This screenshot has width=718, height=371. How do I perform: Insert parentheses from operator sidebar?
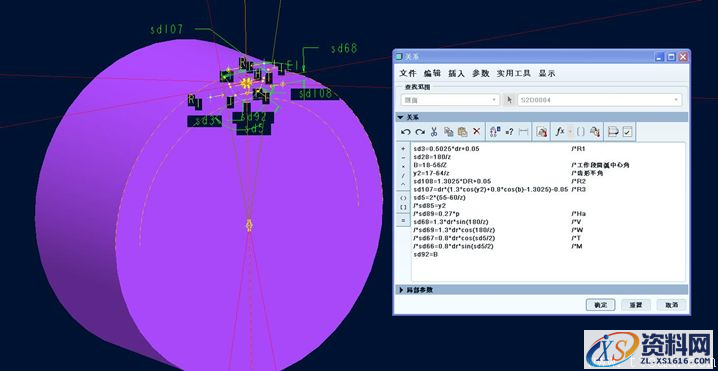coord(403,198)
